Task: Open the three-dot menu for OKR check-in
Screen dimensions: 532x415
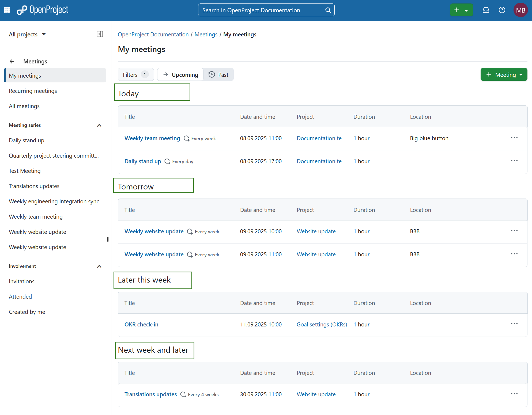Action: pos(514,323)
